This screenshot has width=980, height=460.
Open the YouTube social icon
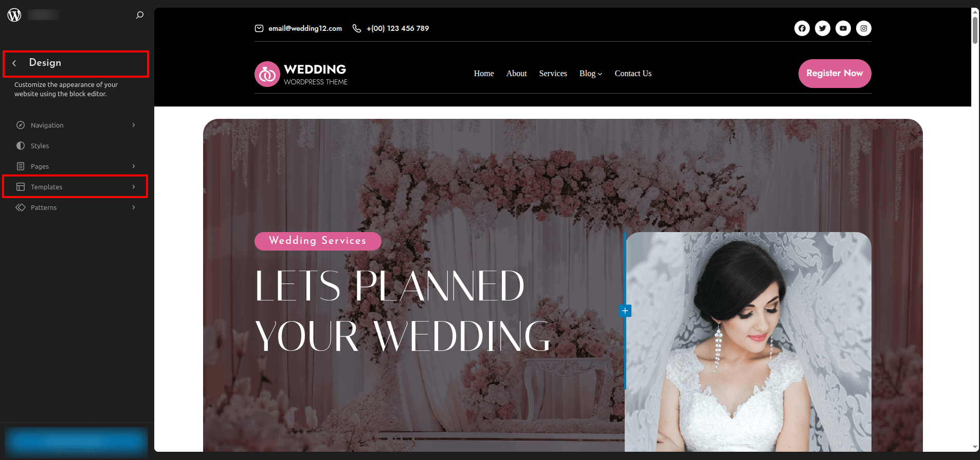point(843,28)
